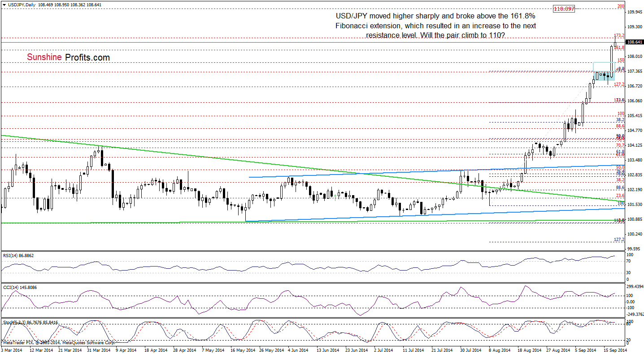
Task: Click the 105.415 price axis value
Action: click(634, 116)
